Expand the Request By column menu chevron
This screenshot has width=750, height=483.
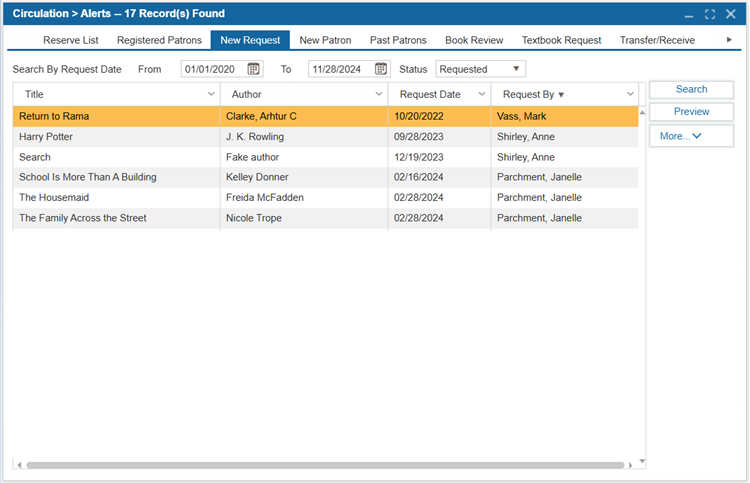tap(630, 94)
